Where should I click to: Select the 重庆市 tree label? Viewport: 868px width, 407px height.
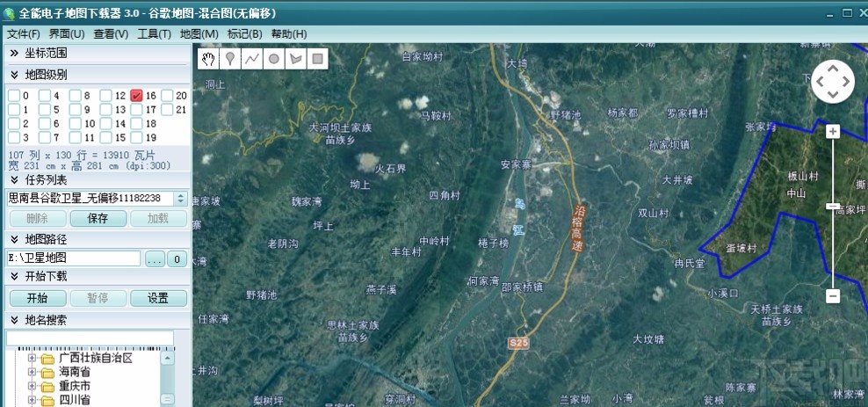pos(75,386)
